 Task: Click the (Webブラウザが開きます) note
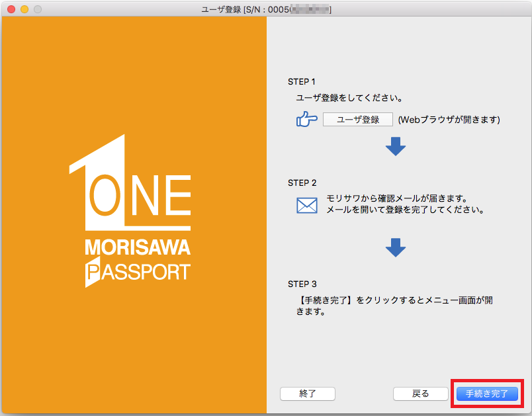[x=448, y=120]
